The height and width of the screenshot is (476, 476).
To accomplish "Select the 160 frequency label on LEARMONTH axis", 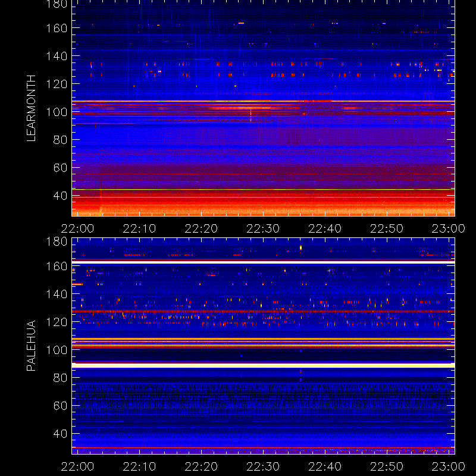I will 57,28.
